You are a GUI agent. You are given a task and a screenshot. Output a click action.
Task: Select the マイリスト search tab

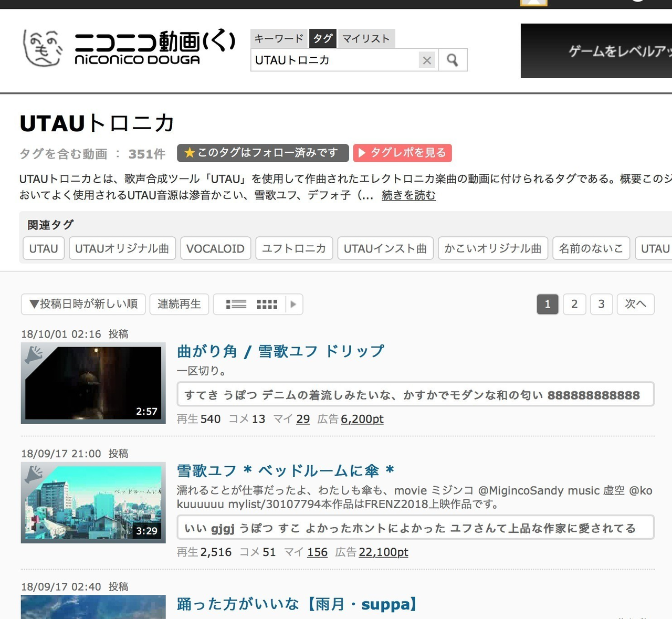click(x=366, y=38)
